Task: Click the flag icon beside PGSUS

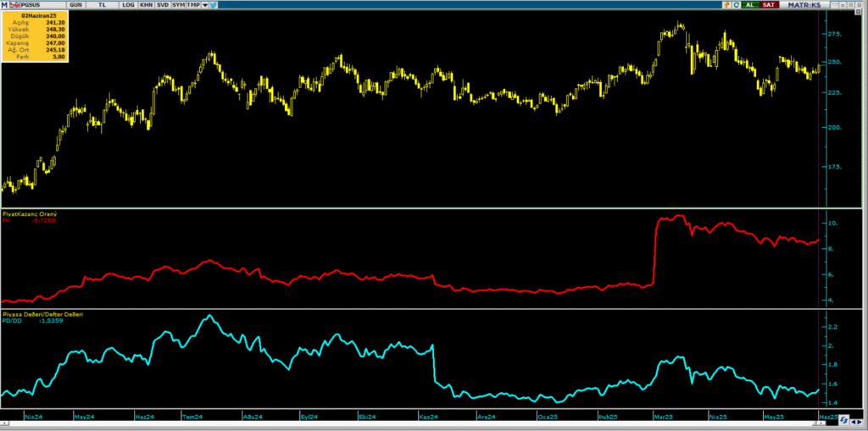Action: (14, 5)
